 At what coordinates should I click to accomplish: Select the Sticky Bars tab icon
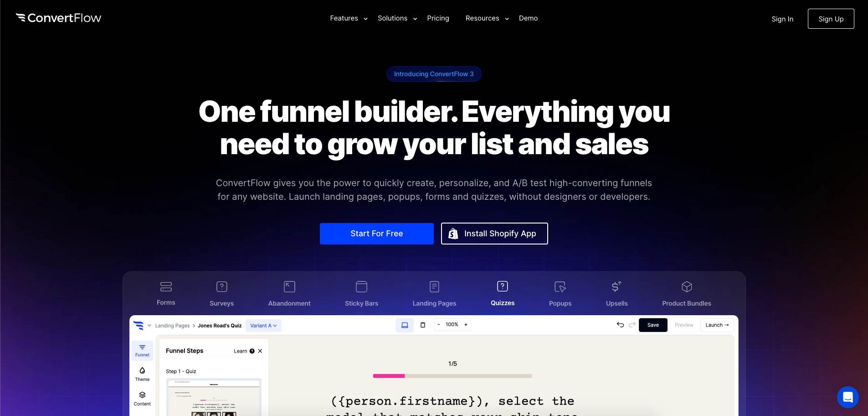coord(361,286)
